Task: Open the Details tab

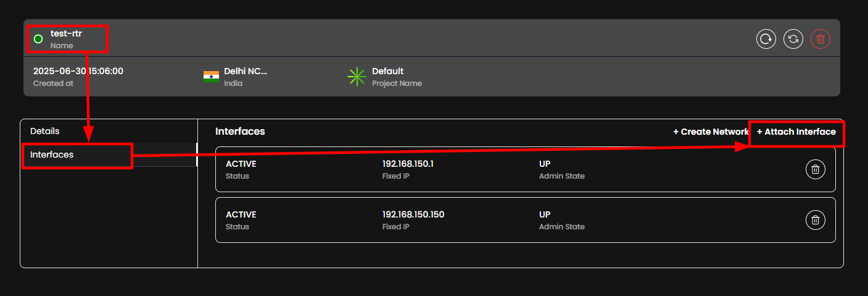Action: (x=45, y=131)
